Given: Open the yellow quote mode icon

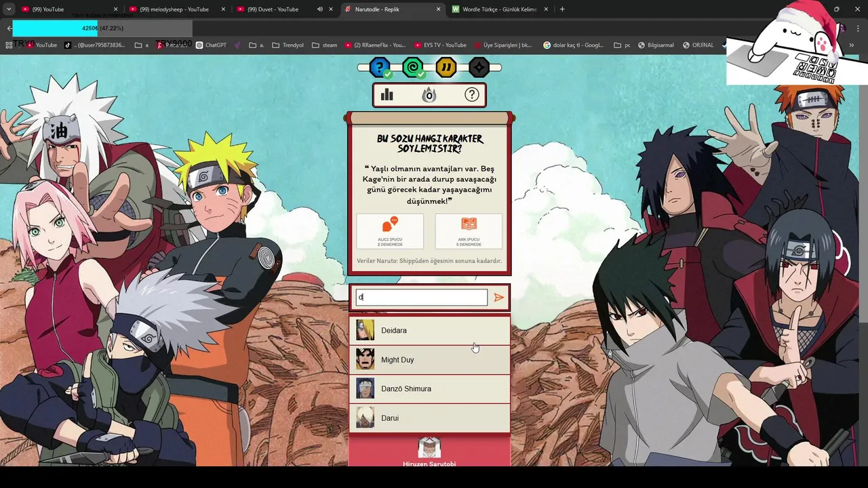Looking at the screenshot, I should coord(446,67).
